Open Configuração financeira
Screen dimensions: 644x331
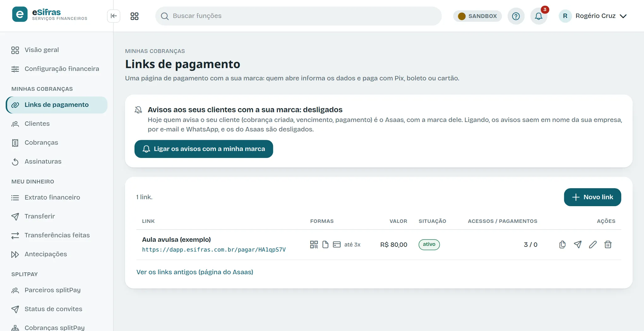click(x=57, y=69)
